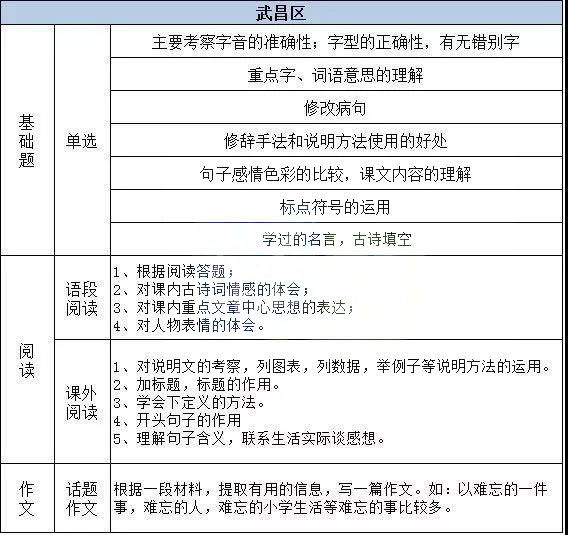Select the 修改病句 cell
Viewport: 568px width, 535px height.
(x=336, y=108)
